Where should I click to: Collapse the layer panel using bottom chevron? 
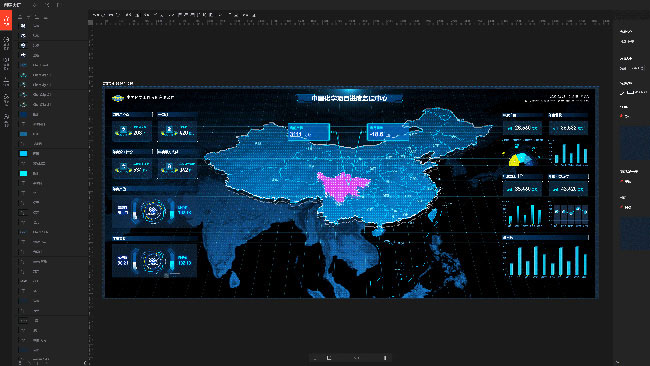(x=85, y=363)
